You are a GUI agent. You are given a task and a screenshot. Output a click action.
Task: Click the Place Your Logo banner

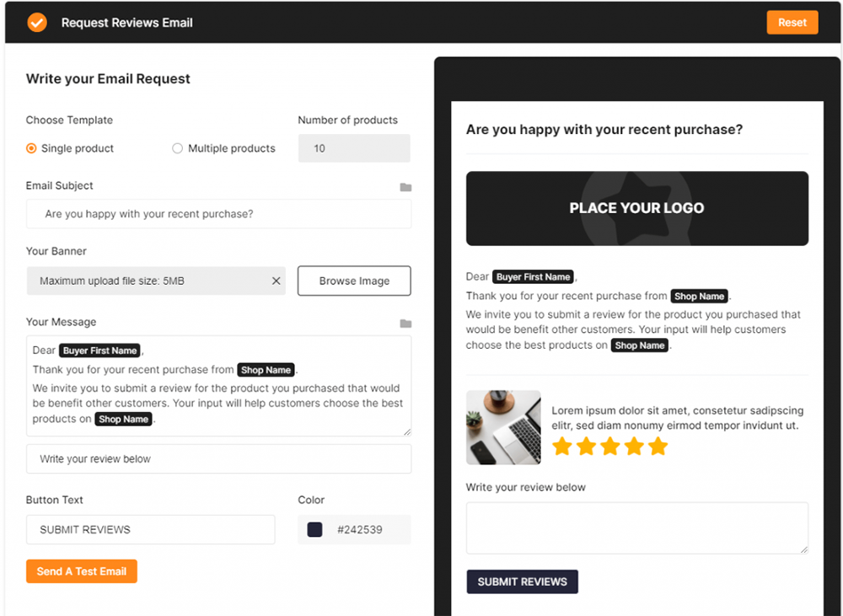[636, 208]
